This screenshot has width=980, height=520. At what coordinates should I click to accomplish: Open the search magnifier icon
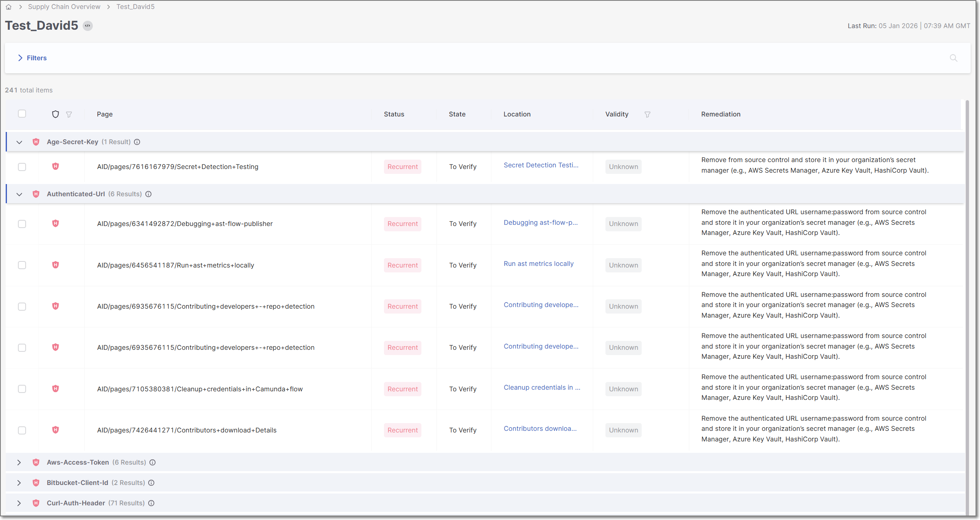click(953, 58)
